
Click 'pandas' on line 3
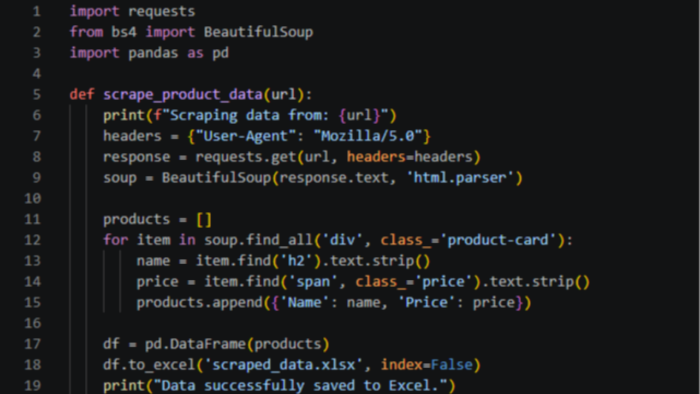(x=153, y=53)
